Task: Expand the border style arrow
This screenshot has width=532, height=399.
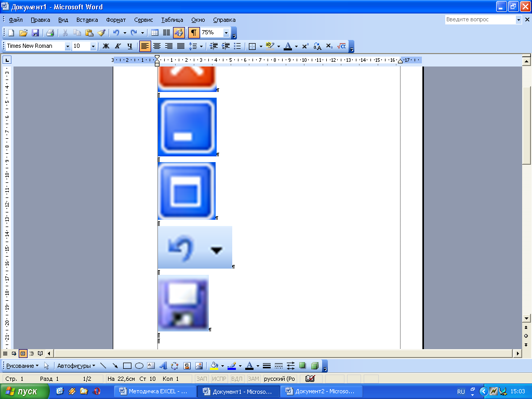Action: [261, 46]
